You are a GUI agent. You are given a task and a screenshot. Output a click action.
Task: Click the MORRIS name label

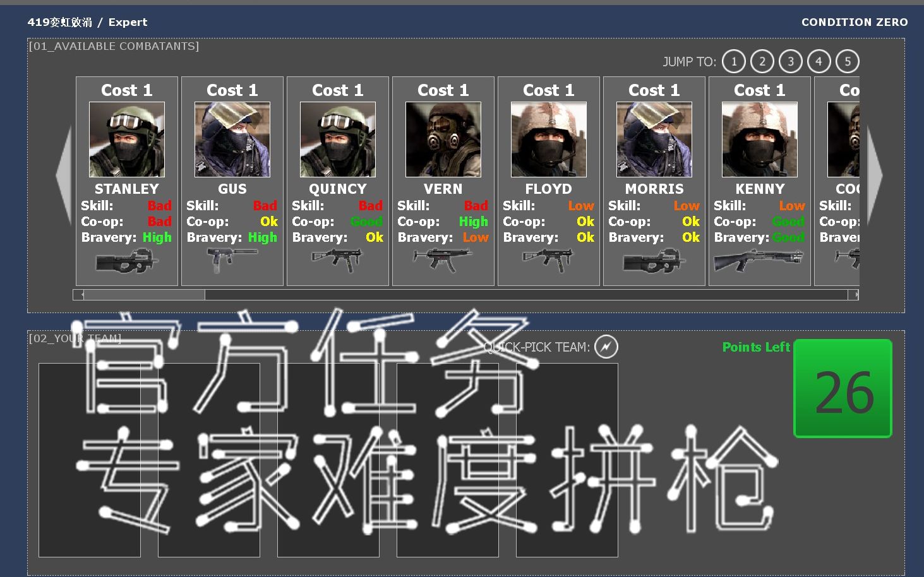654,189
